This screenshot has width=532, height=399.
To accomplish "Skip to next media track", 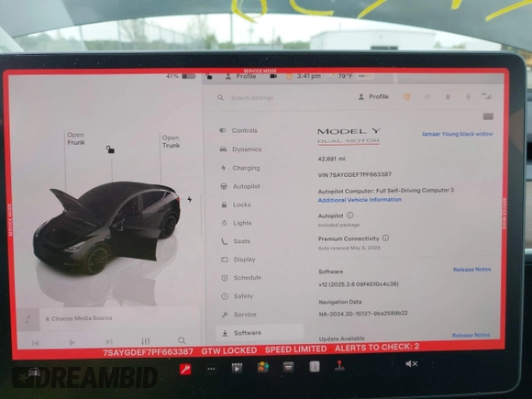I will tap(108, 341).
